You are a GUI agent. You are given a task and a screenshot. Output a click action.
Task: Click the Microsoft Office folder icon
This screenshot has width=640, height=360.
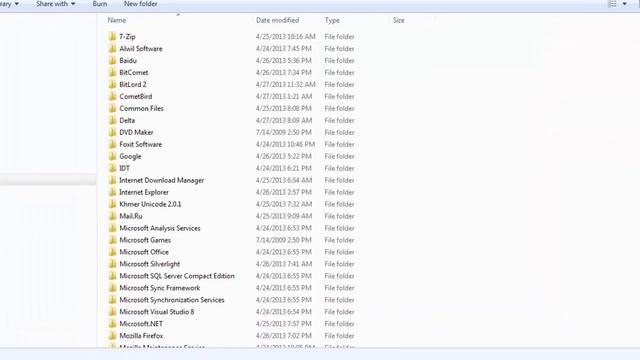(x=112, y=252)
